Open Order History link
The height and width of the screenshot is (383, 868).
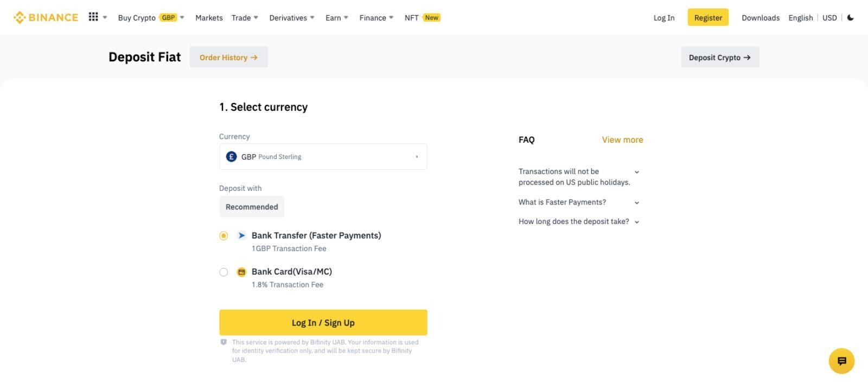pos(228,57)
